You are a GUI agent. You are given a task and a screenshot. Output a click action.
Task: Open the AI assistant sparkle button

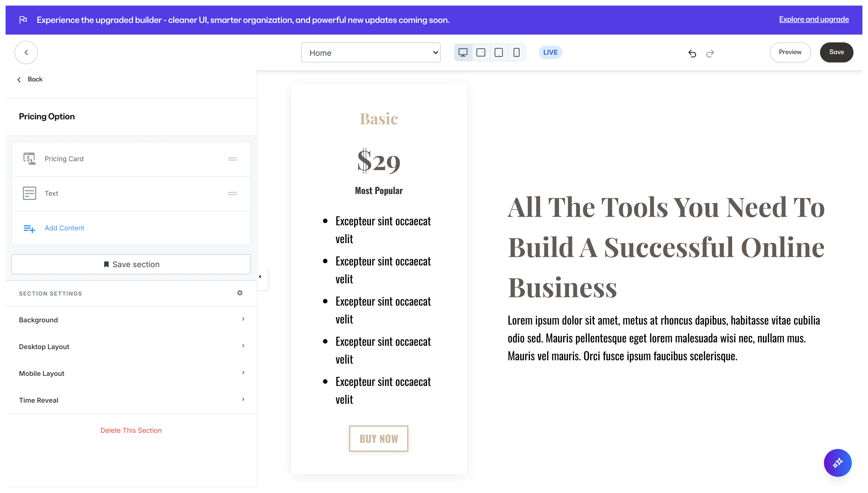(x=837, y=463)
